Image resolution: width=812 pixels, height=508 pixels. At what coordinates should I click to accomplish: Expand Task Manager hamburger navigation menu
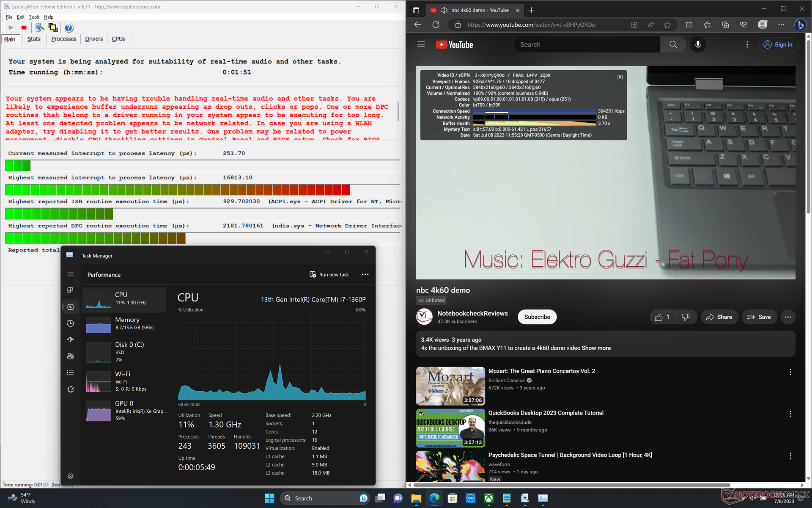click(x=71, y=274)
